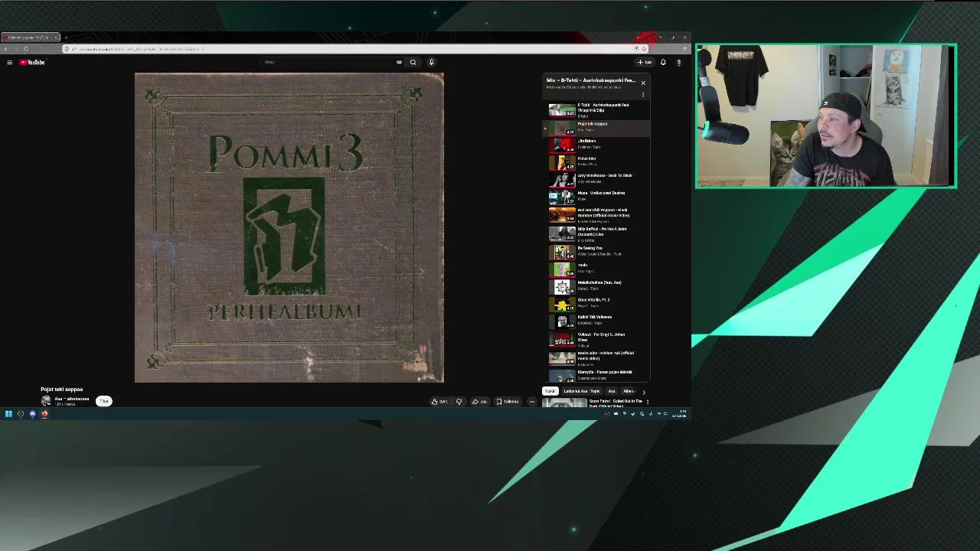
Task: Select the 'Klamydia' playlist entry
Action: pyautogui.click(x=597, y=374)
